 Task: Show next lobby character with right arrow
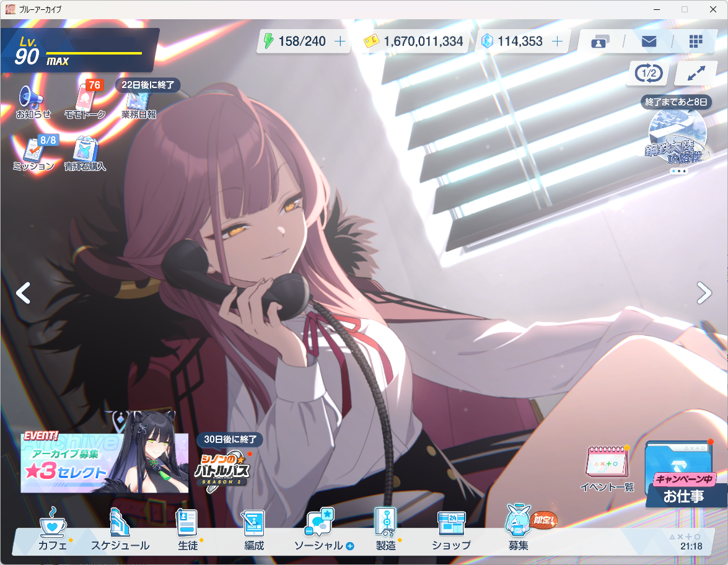(x=704, y=293)
